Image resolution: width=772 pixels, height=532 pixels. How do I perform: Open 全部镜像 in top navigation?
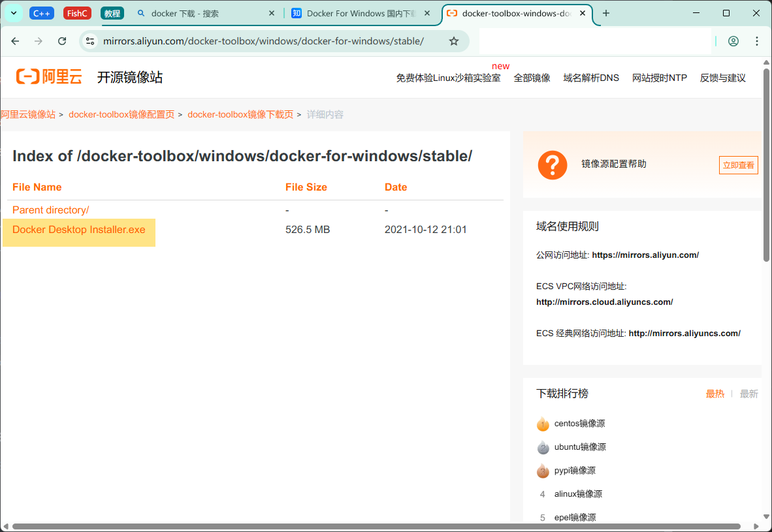pos(532,78)
